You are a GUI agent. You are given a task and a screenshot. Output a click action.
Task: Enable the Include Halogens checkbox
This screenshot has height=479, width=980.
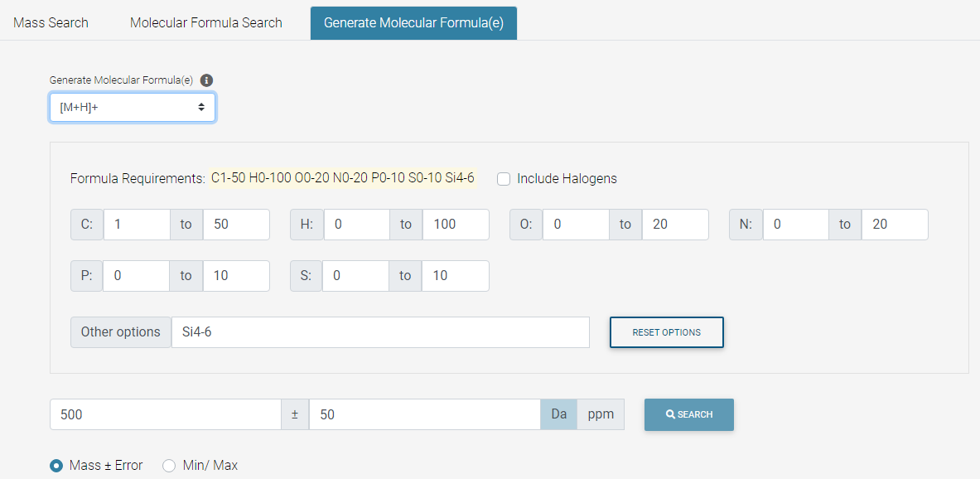[x=504, y=179]
